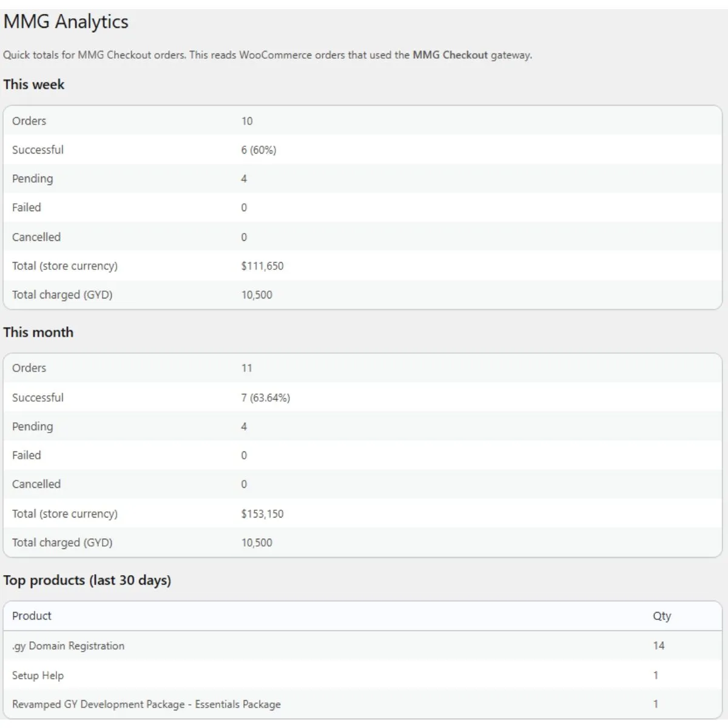Viewport: 728px width, 728px height.
Task: Select the .gy Domain Registration product row
Action: (68, 646)
